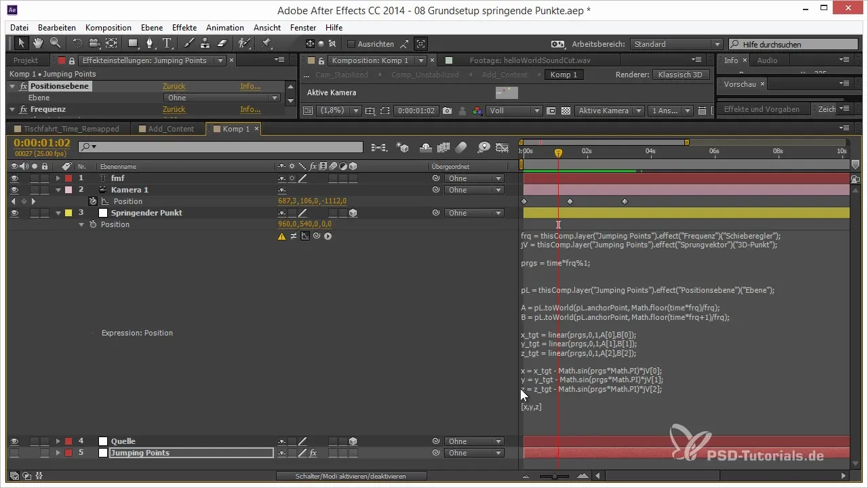
Task: Collapse the Springender Punkt layer
Action: [58, 213]
